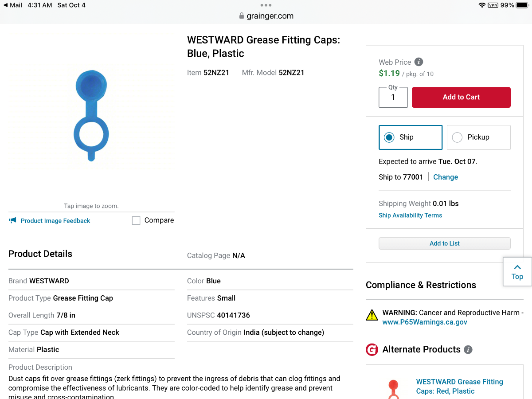
Task: Click the Qty input field
Action: tap(393, 98)
